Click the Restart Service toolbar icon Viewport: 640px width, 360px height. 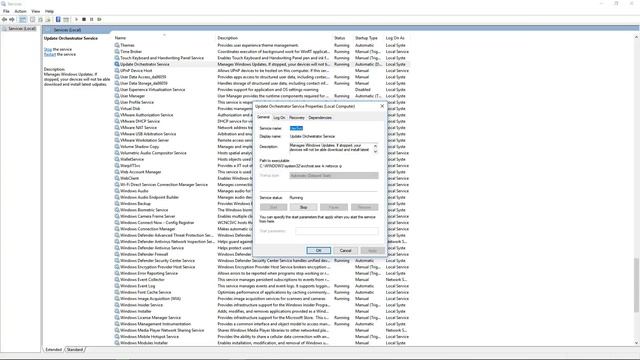pyautogui.click(x=100, y=19)
